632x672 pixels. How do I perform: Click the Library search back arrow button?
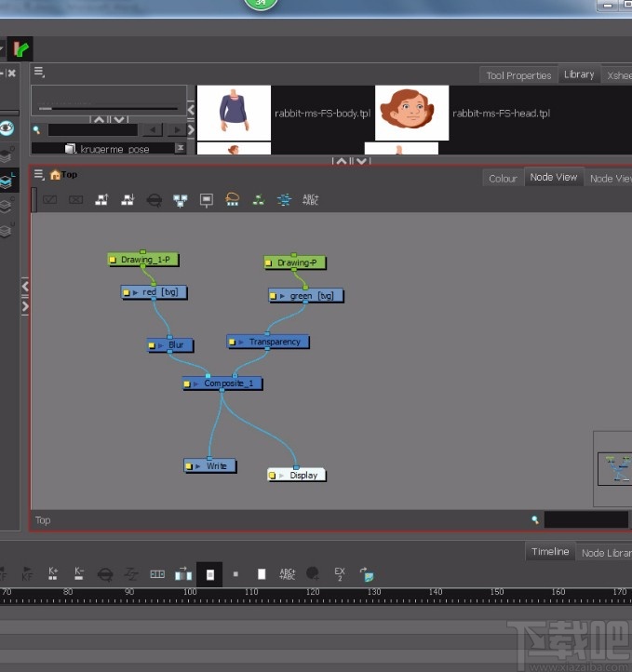pyautogui.click(x=153, y=129)
